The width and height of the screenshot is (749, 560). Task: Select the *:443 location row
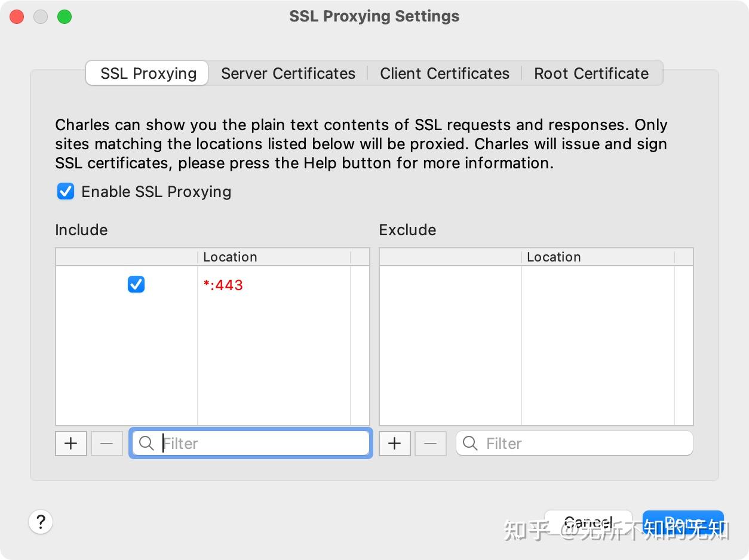(x=212, y=285)
